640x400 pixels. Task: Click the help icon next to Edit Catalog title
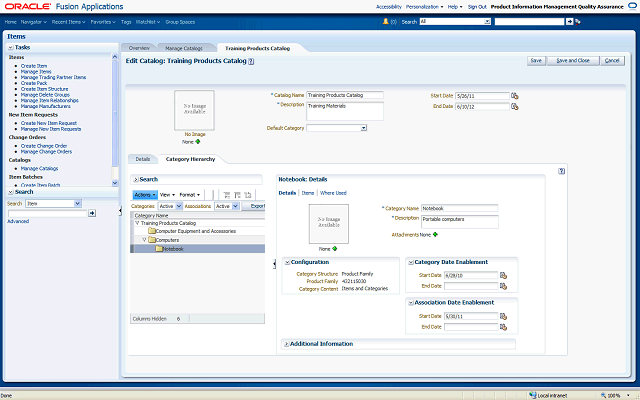[x=251, y=61]
